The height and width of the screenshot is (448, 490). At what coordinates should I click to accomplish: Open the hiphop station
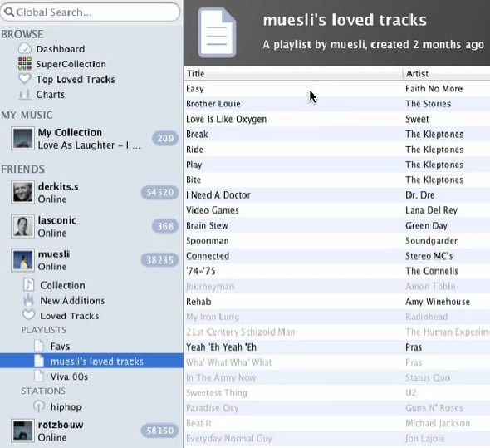point(66,407)
